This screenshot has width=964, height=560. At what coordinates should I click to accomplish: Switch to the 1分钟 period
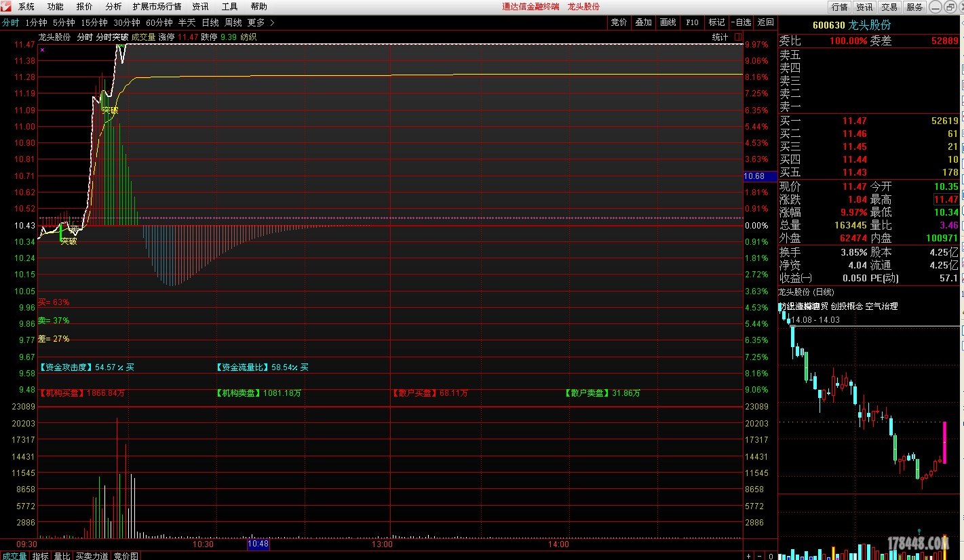point(36,22)
